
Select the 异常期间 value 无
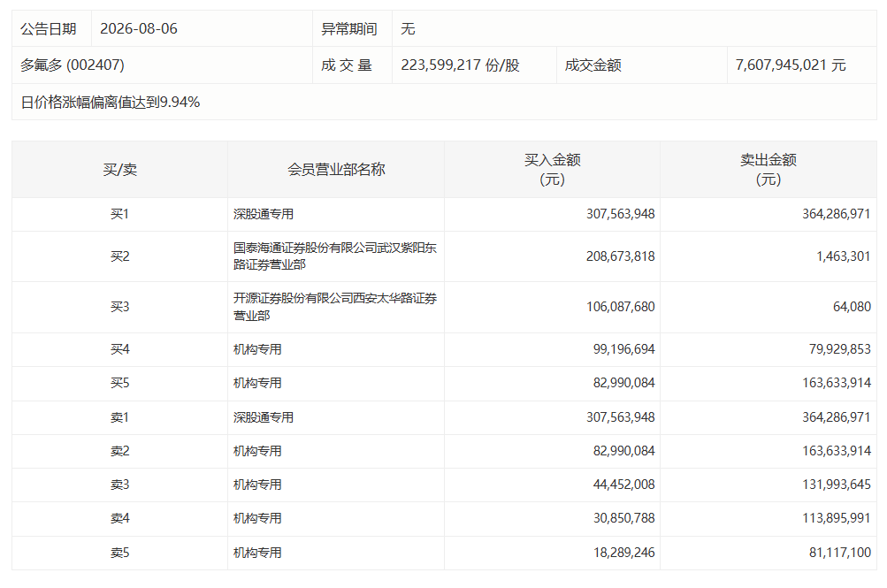click(x=408, y=29)
